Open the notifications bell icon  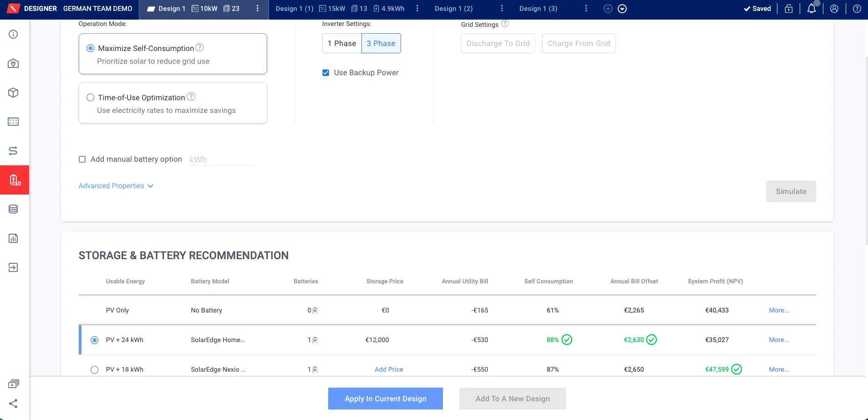812,9
